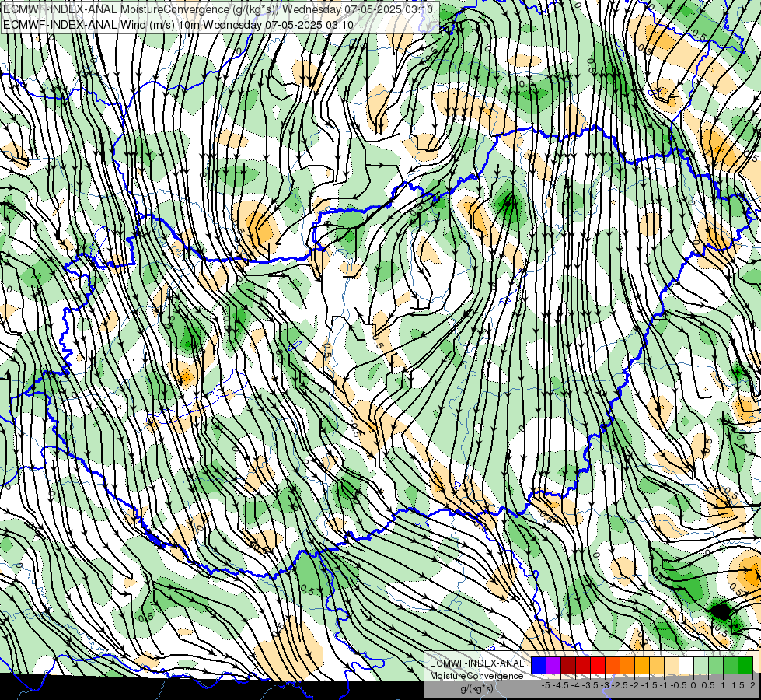The width and height of the screenshot is (761, 700).
Task: Click the -5 value on legend scale
Action: click(x=546, y=685)
